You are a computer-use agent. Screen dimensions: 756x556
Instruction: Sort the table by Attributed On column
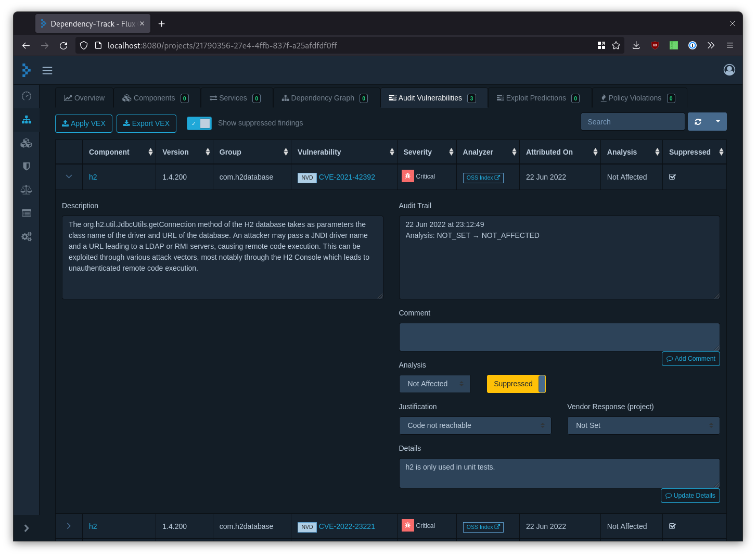tap(560, 152)
